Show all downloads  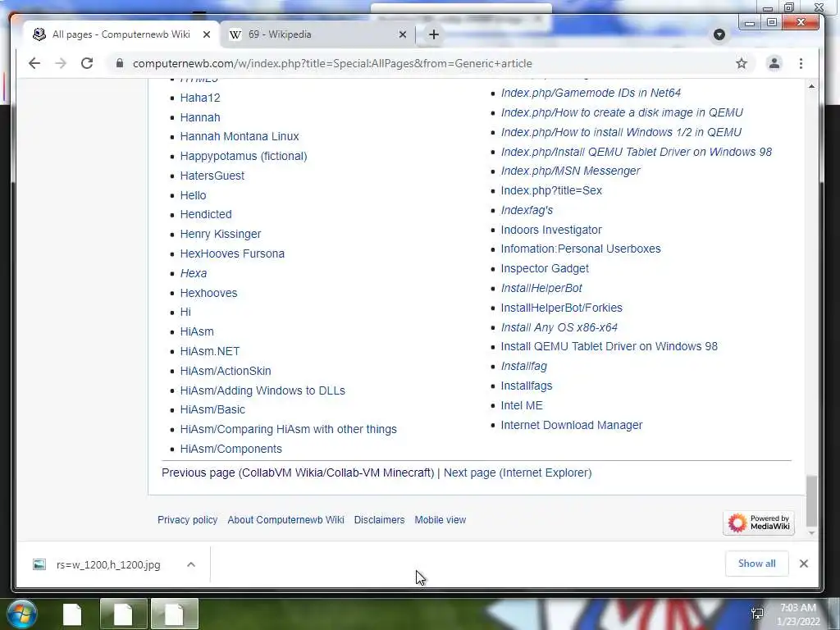point(757,564)
